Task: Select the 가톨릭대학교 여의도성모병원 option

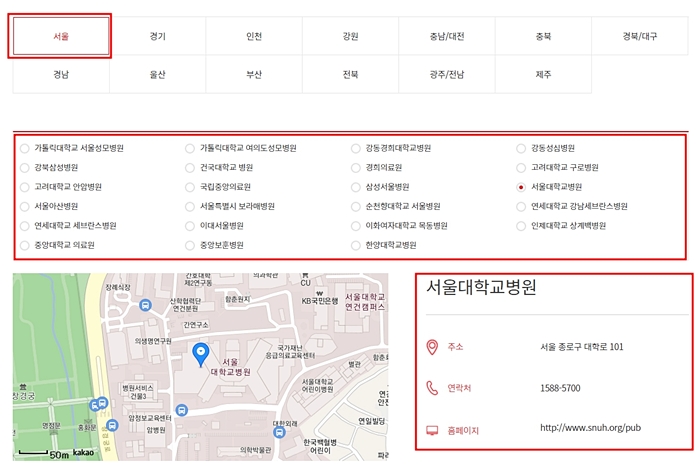Action: [190, 148]
